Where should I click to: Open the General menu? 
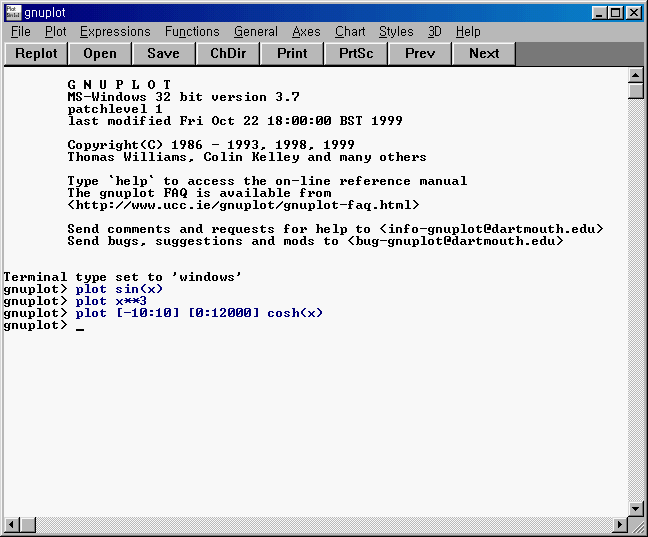(x=256, y=32)
